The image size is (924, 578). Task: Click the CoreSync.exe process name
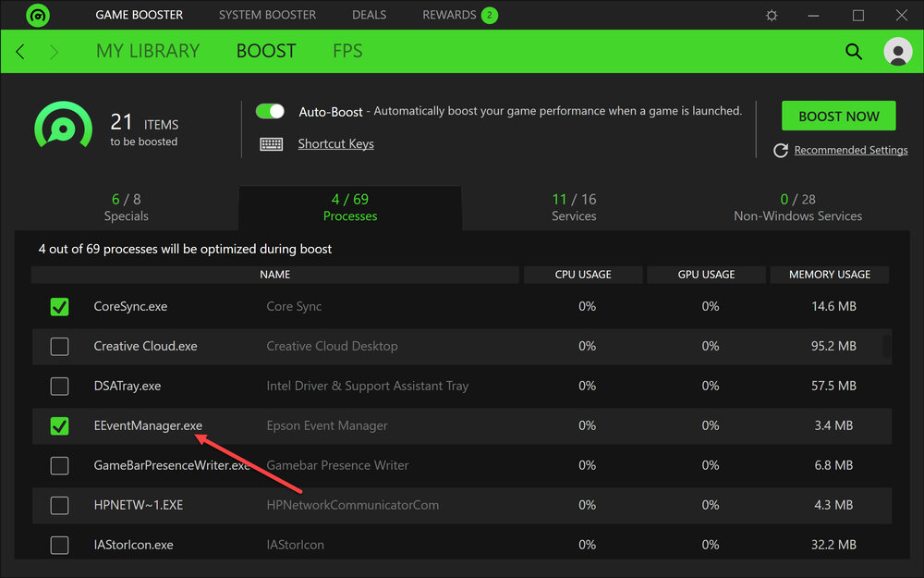pyautogui.click(x=130, y=307)
